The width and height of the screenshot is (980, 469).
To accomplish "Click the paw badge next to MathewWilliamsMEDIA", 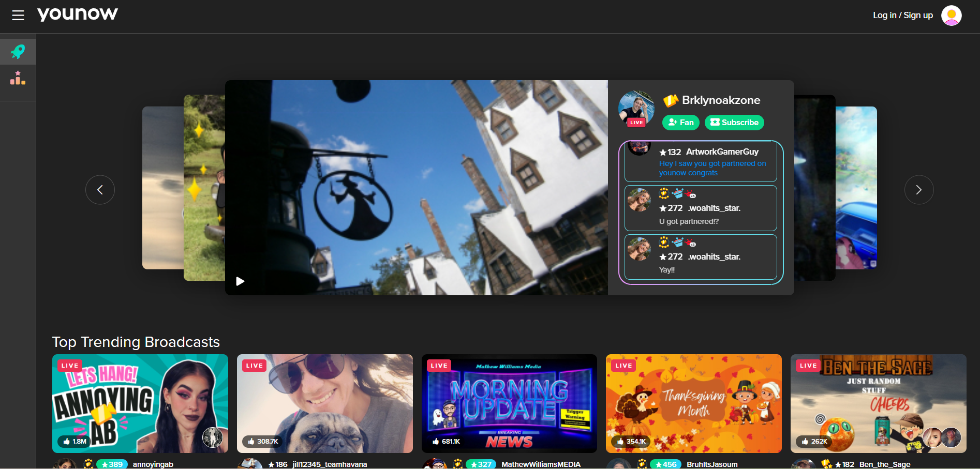I will pyautogui.click(x=458, y=464).
